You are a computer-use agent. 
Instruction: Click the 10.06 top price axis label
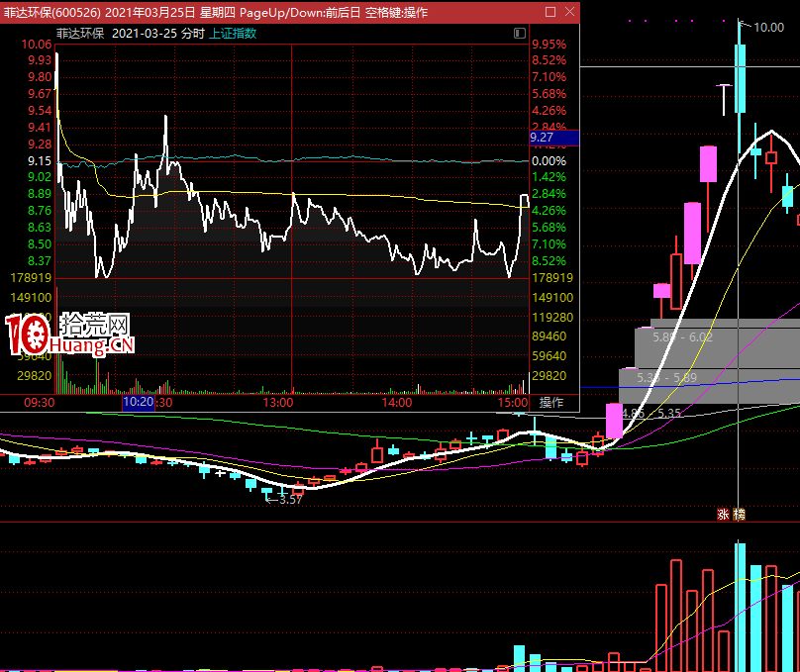tap(37, 45)
